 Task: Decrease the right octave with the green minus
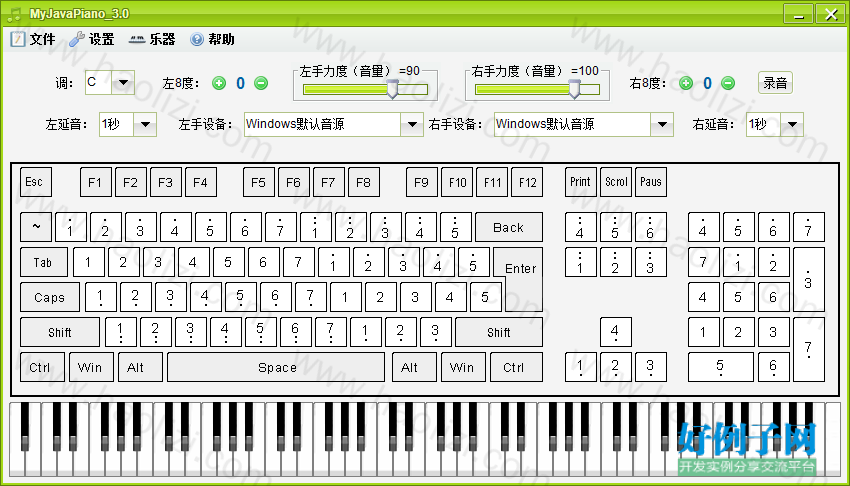point(728,83)
